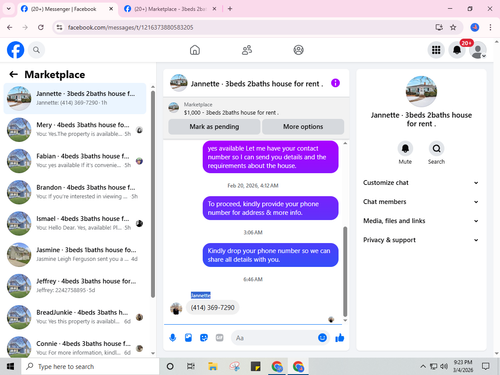Open the Mery 4beds 3baths conversation

(75, 130)
